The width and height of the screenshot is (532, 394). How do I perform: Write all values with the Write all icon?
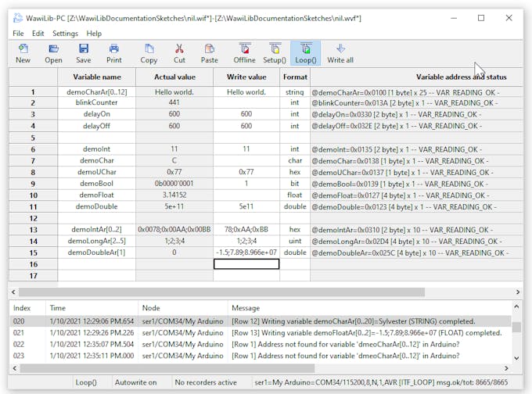click(x=340, y=53)
